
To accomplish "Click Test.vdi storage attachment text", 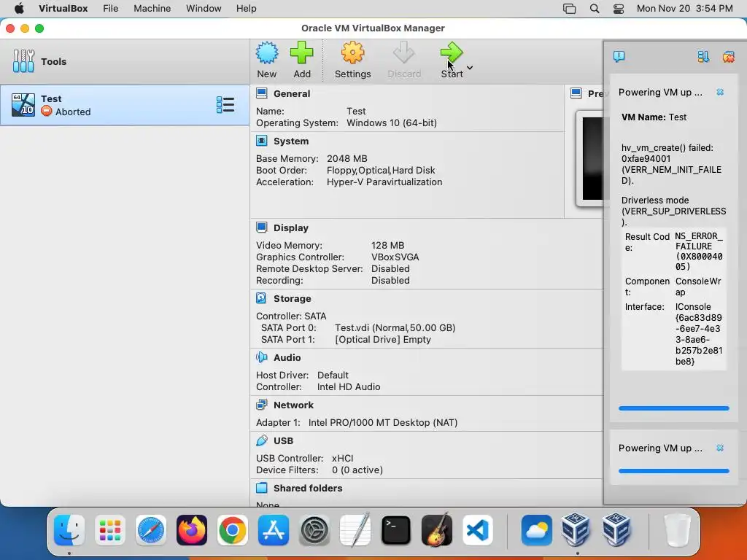I will [x=395, y=327].
